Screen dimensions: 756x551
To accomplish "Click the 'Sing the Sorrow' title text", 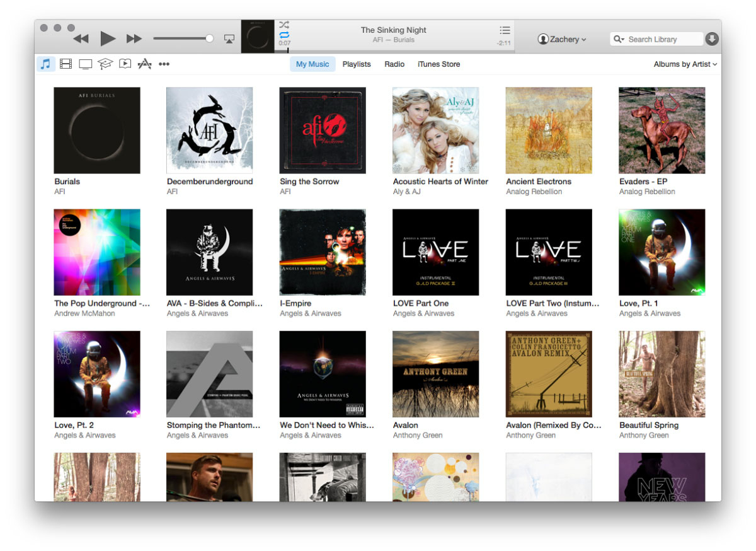I will click(x=309, y=182).
